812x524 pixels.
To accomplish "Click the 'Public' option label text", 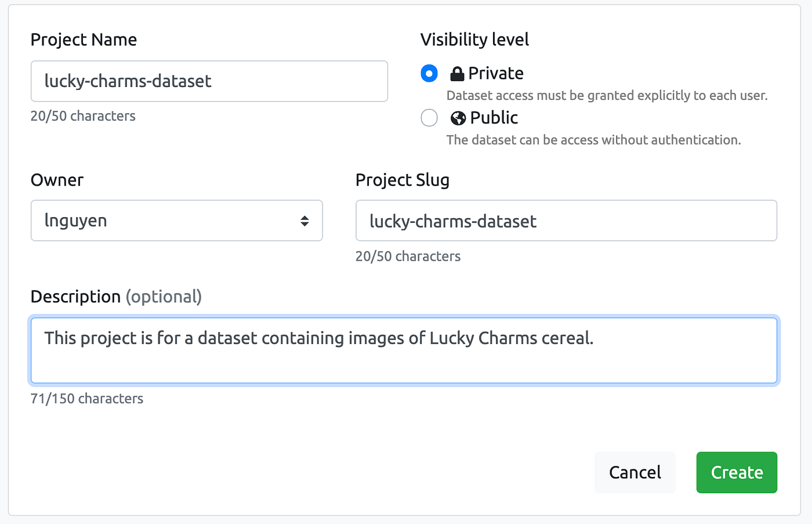I will point(494,118).
